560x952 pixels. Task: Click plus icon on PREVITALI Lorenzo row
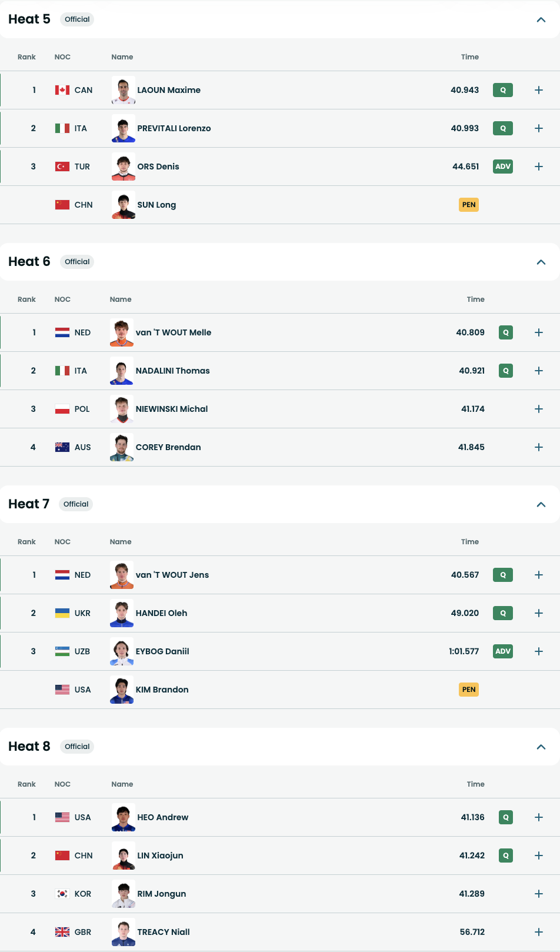[538, 128]
